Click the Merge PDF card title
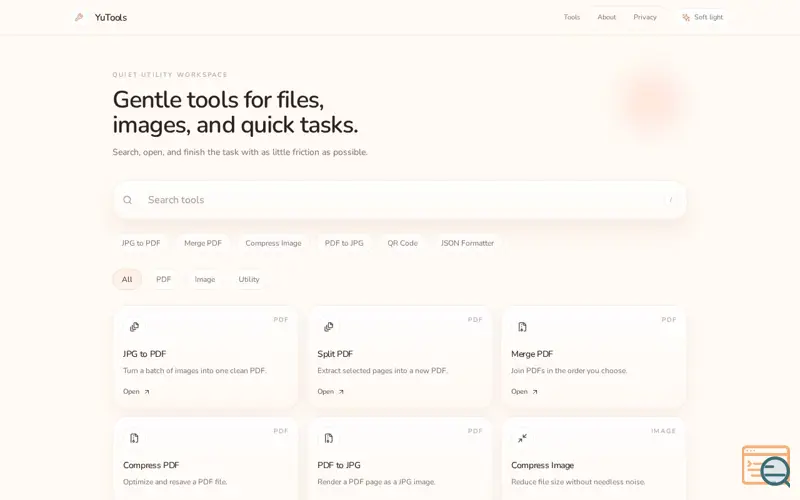The width and height of the screenshot is (800, 500). coord(532,354)
